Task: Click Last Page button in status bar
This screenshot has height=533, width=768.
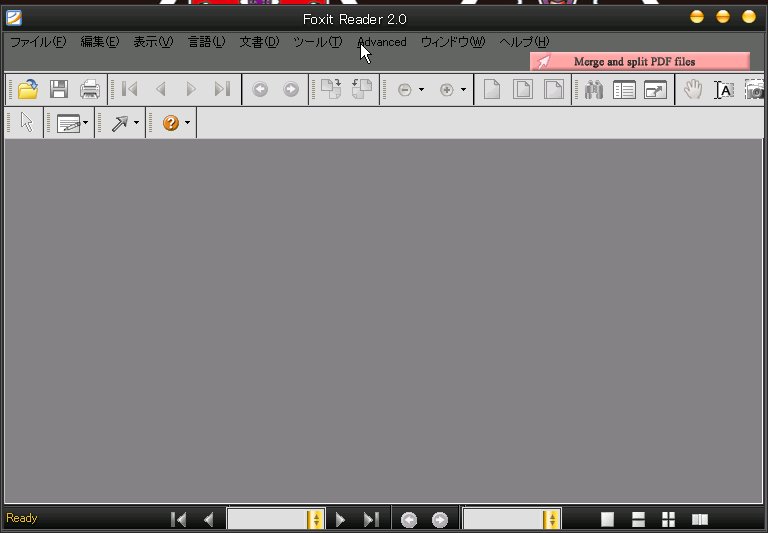Action: (x=371, y=520)
